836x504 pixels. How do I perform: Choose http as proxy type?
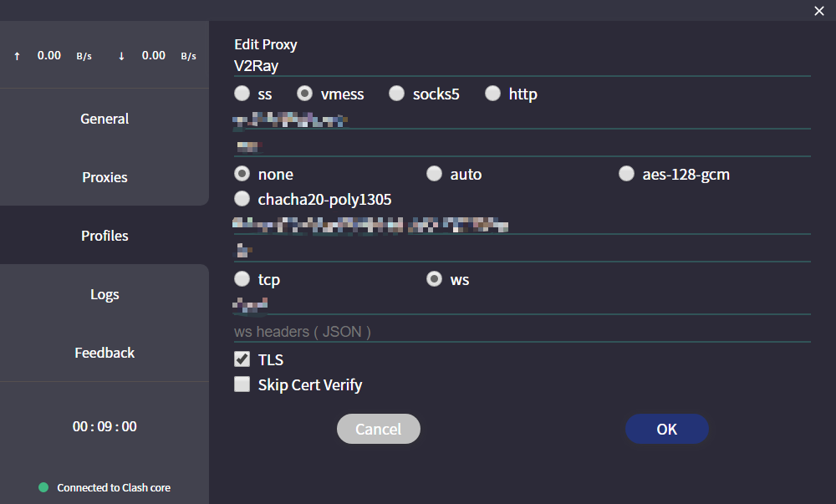[493, 94]
